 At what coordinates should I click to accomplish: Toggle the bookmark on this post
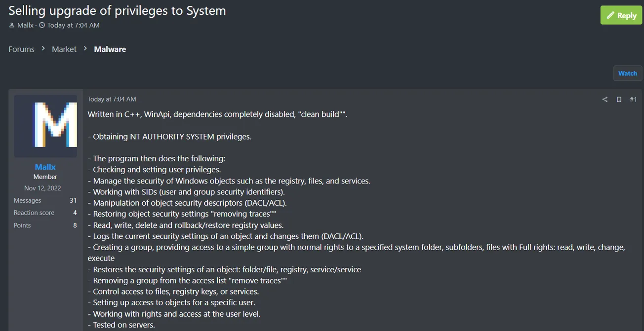point(619,99)
